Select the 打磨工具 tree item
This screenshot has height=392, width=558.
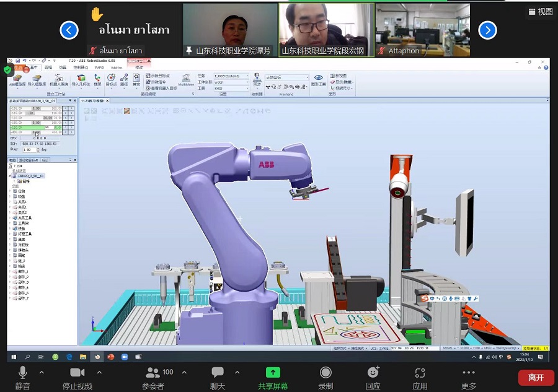tap(22, 234)
